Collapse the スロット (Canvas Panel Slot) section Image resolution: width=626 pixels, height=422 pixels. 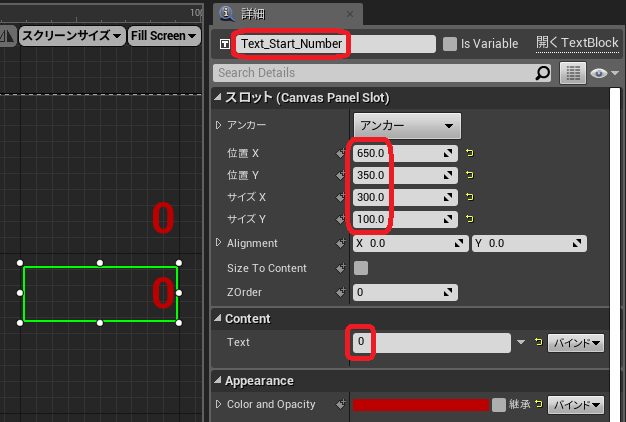pyautogui.click(x=218, y=97)
